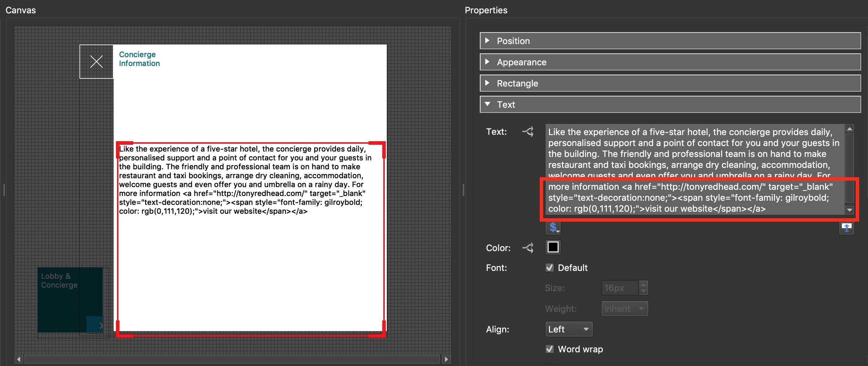Screen dimensions: 868x366
Task: Expand the Position section
Action: click(670, 41)
